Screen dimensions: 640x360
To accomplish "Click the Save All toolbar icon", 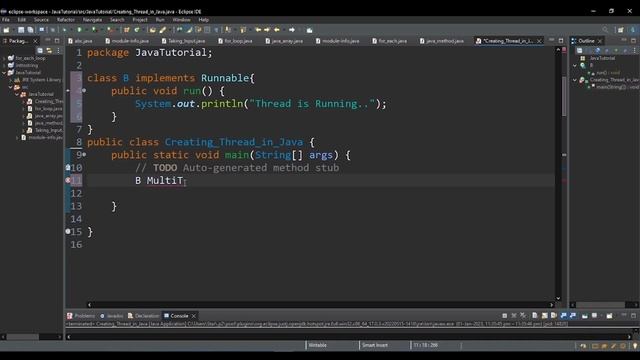I will point(30,30).
